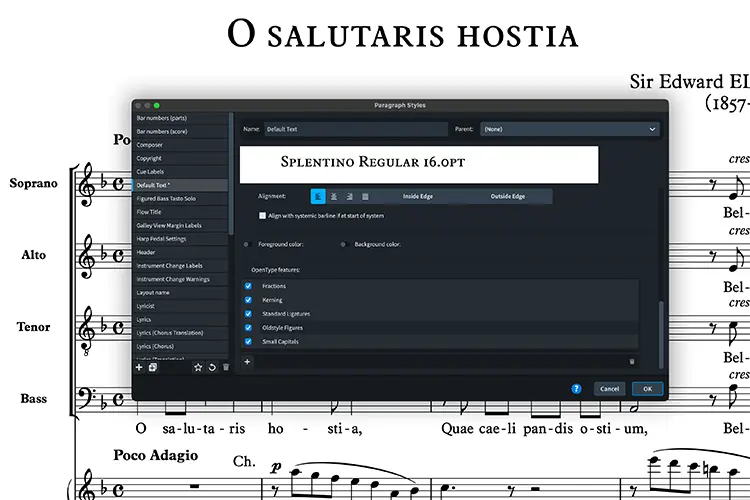Open help with blue question mark
Screen dimensions: 750x500
pyautogui.click(x=576, y=389)
